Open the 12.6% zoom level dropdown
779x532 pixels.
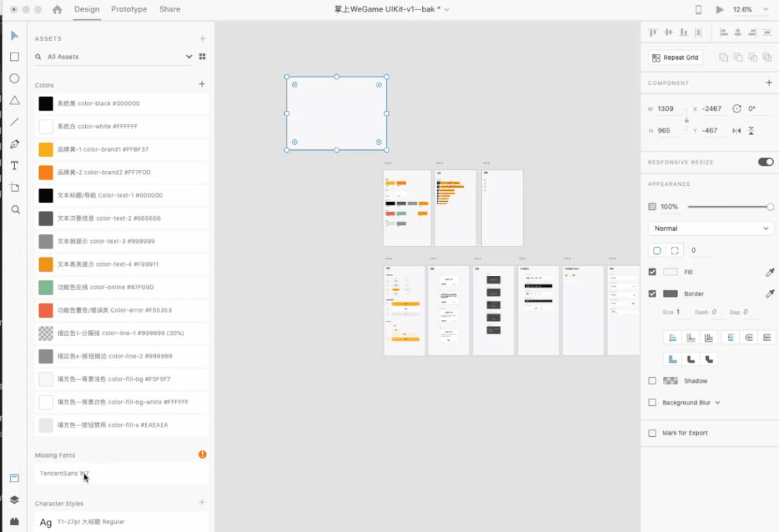click(747, 9)
